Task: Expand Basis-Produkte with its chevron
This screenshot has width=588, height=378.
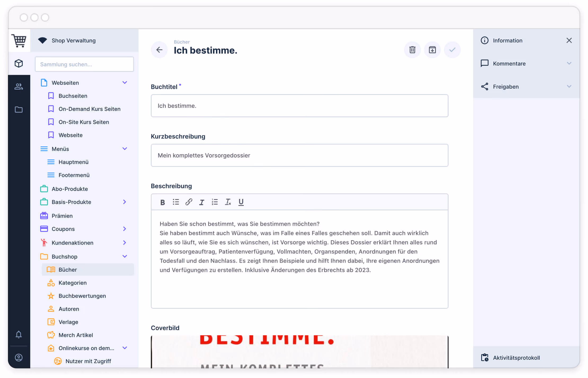Action: coord(125,202)
